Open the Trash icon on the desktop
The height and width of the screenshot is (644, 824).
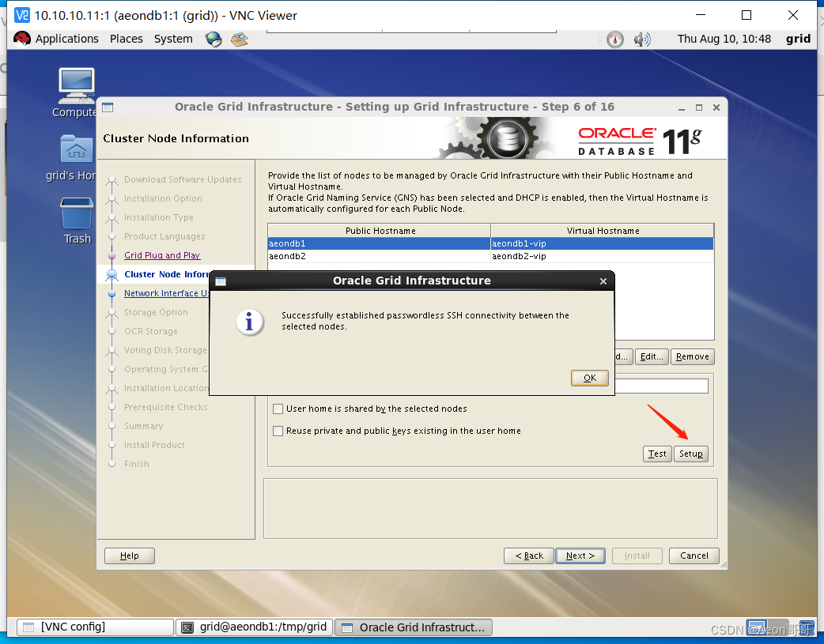[75, 212]
